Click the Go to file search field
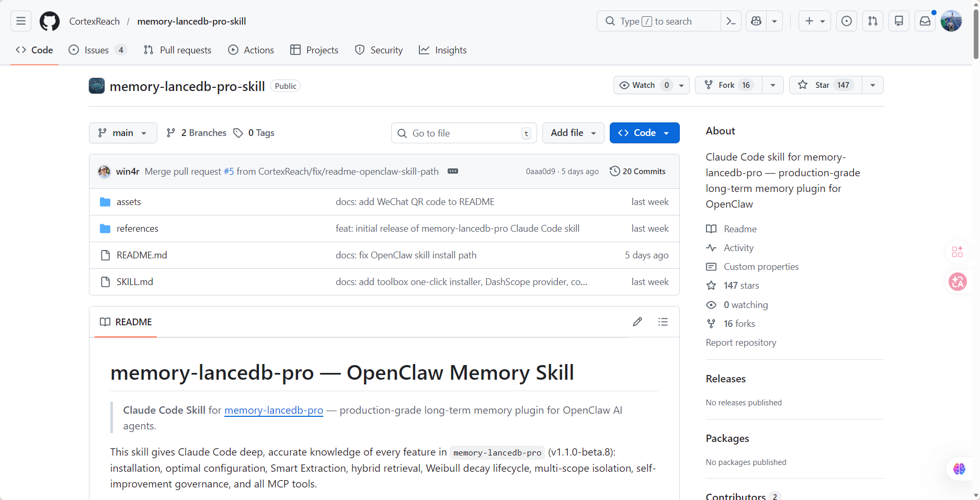Screen dimensions: 980x500 [x=464, y=133]
